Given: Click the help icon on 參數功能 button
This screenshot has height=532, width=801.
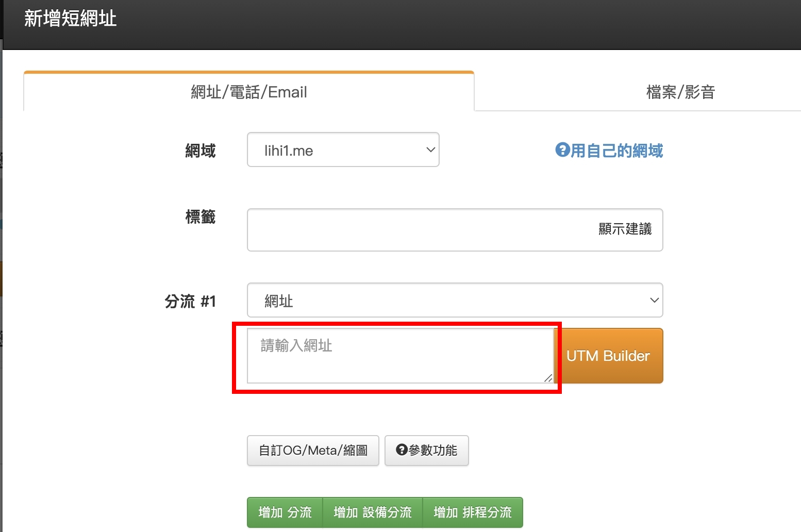Looking at the screenshot, I should pos(402,450).
